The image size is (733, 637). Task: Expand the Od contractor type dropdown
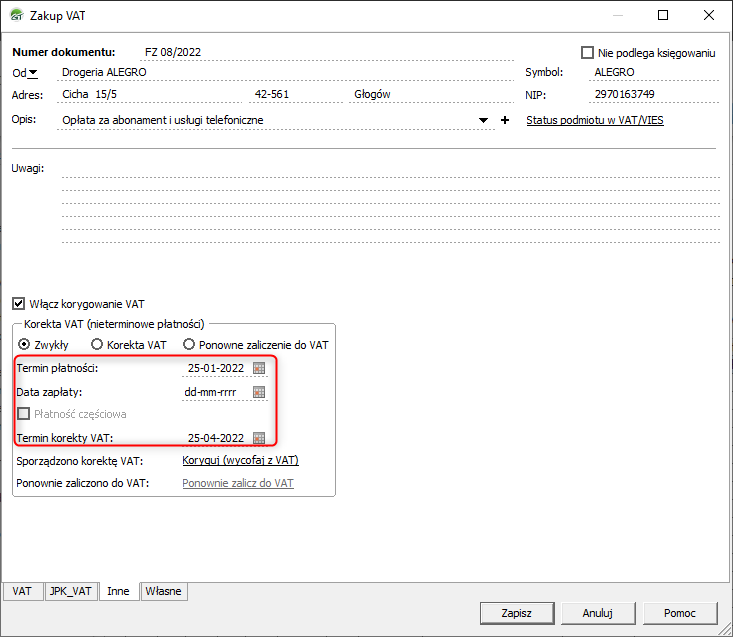pos(33,72)
